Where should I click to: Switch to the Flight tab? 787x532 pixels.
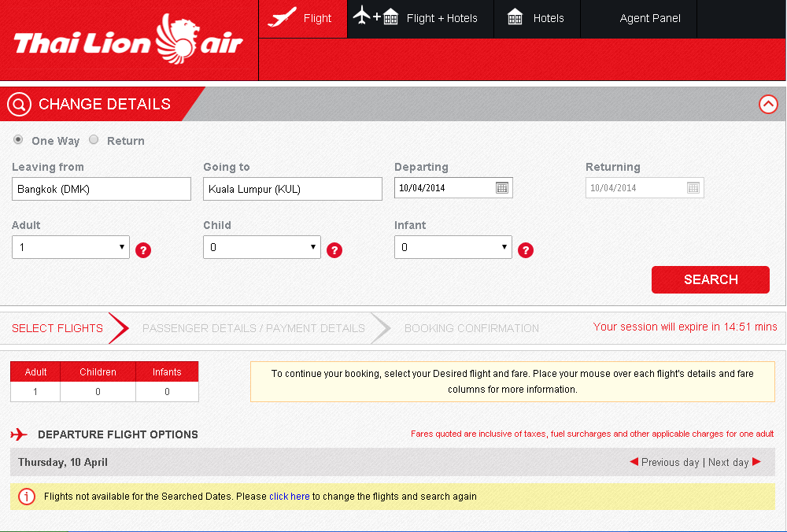[303, 19]
